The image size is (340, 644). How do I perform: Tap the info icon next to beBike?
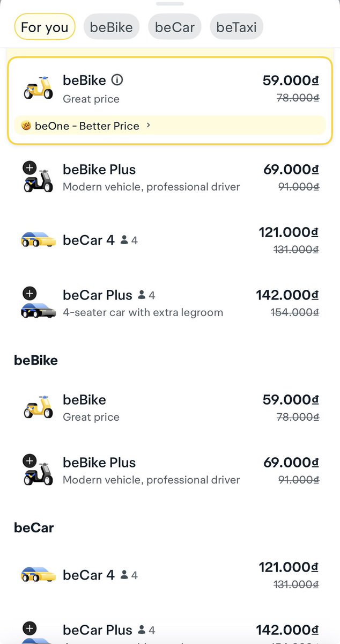coord(117,80)
